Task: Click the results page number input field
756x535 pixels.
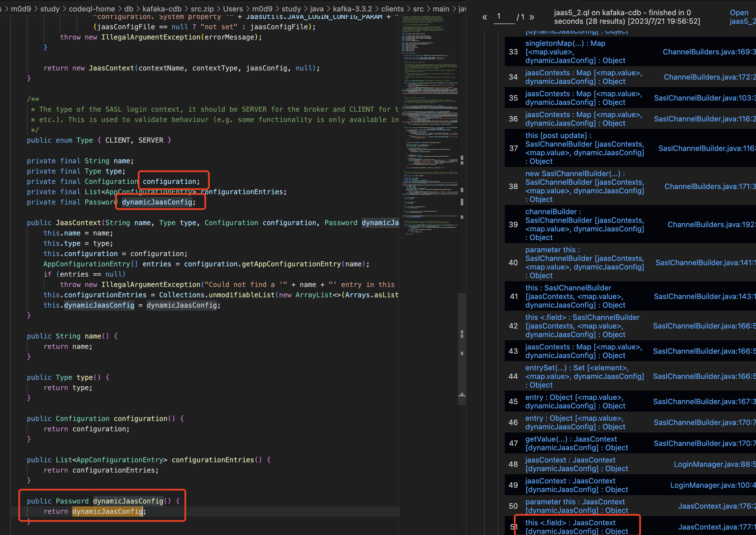Action: click(504, 17)
